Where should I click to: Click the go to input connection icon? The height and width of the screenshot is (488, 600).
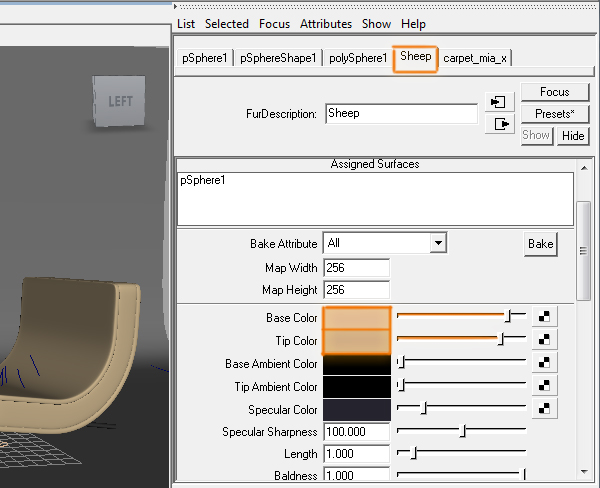click(499, 102)
